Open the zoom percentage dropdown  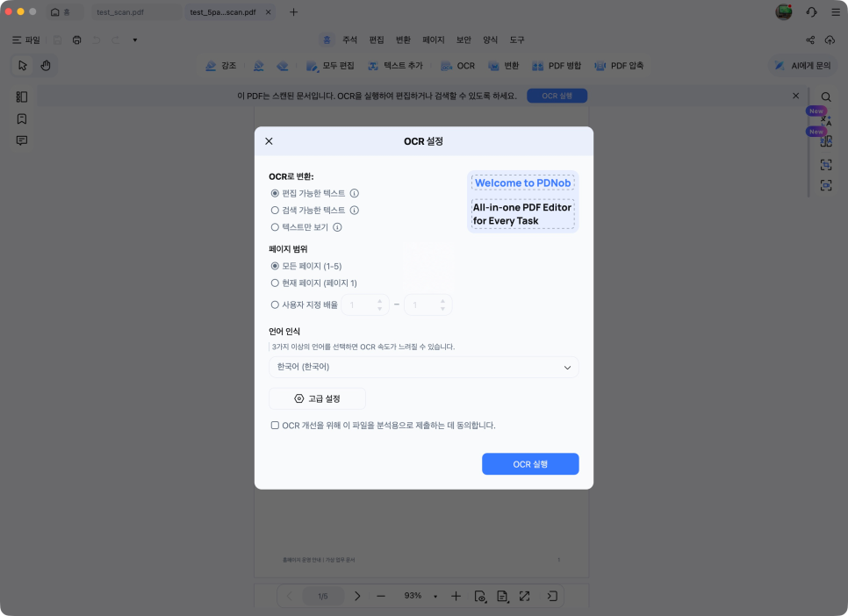pos(435,596)
